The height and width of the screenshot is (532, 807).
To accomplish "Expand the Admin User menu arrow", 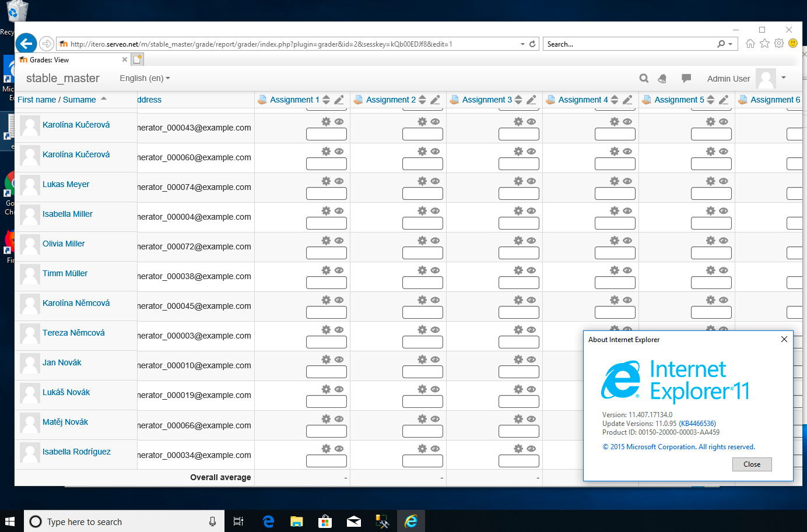I will (784, 77).
